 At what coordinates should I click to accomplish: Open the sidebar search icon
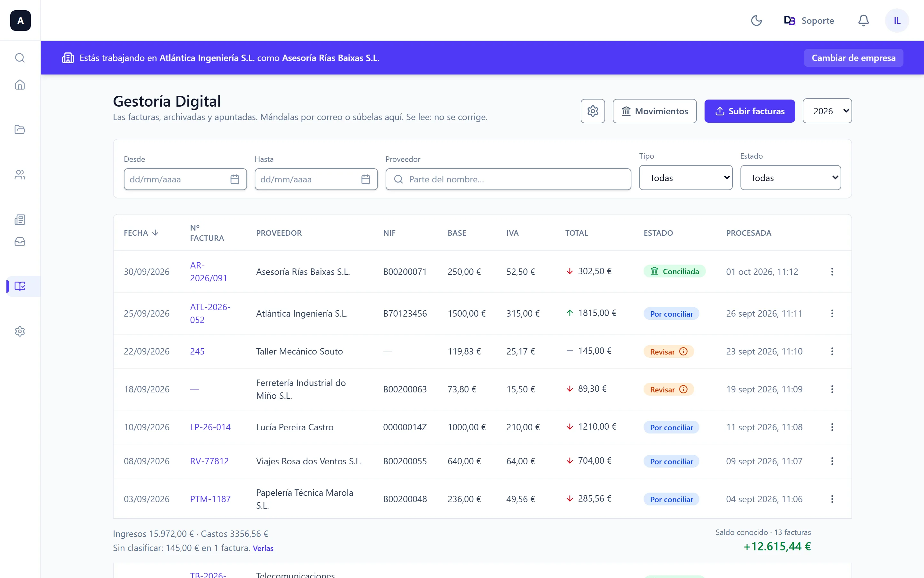pos(20,58)
